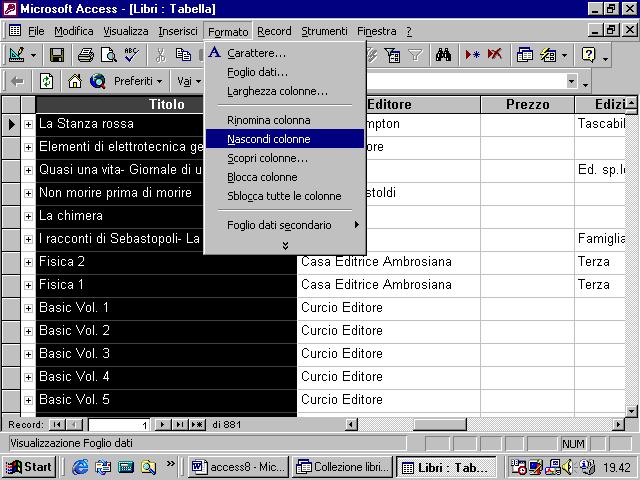Choose Scopri colonne... menu entry
640x480 pixels.
pyautogui.click(x=285, y=158)
